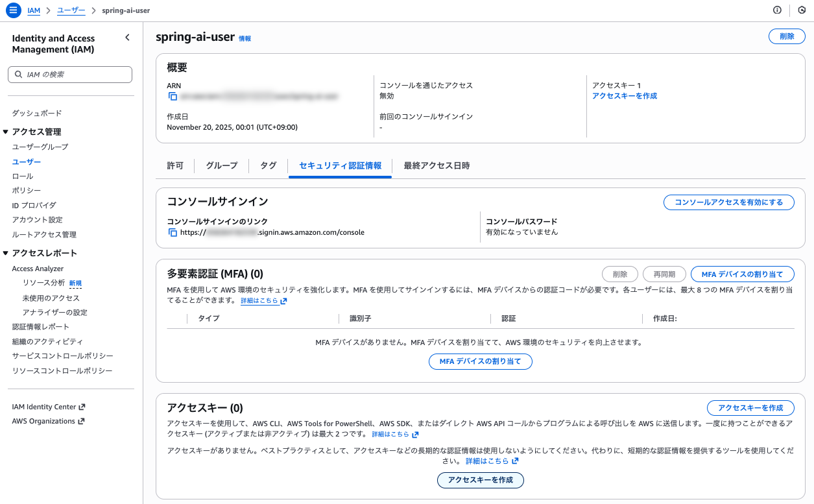Open ダッシュボード in sidebar
Viewport: 814px width, 504px height.
click(37, 113)
